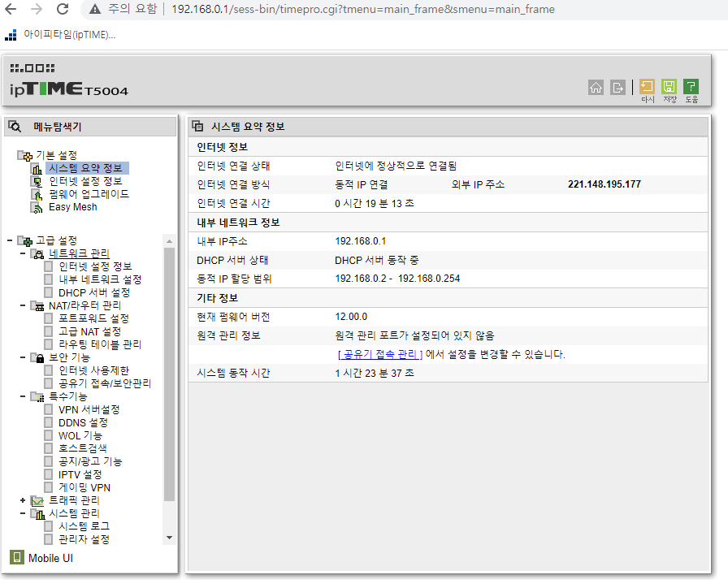
Task: Click the menu scrollbar down arrow
Action: pos(170,538)
